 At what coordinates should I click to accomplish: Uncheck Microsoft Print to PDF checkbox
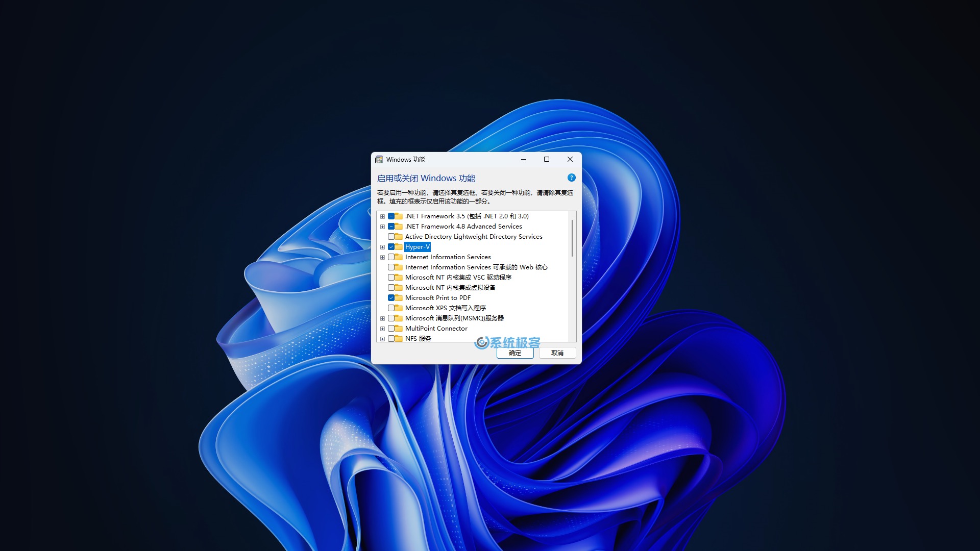(x=391, y=298)
